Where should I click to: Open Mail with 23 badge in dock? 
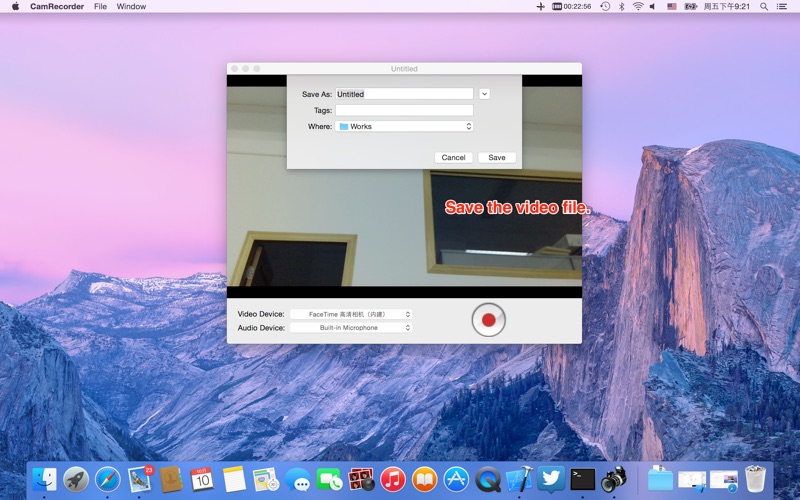139,480
